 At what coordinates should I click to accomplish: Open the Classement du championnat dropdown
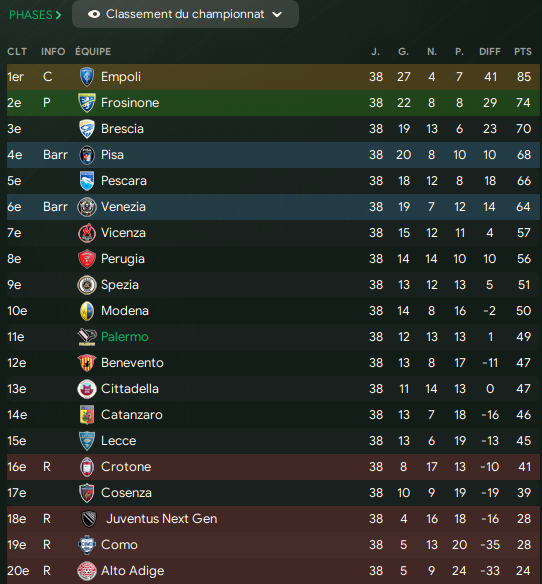(185, 14)
